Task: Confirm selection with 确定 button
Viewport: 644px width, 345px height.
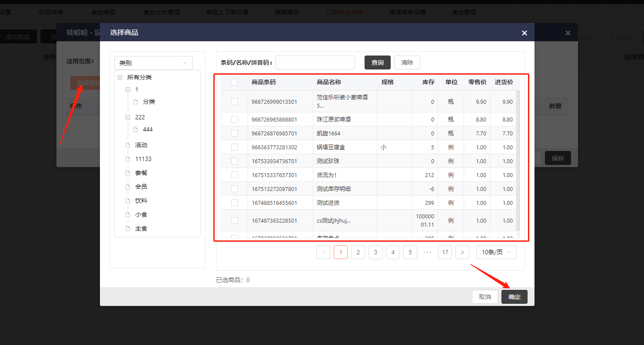Action: [x=514, y=297]
